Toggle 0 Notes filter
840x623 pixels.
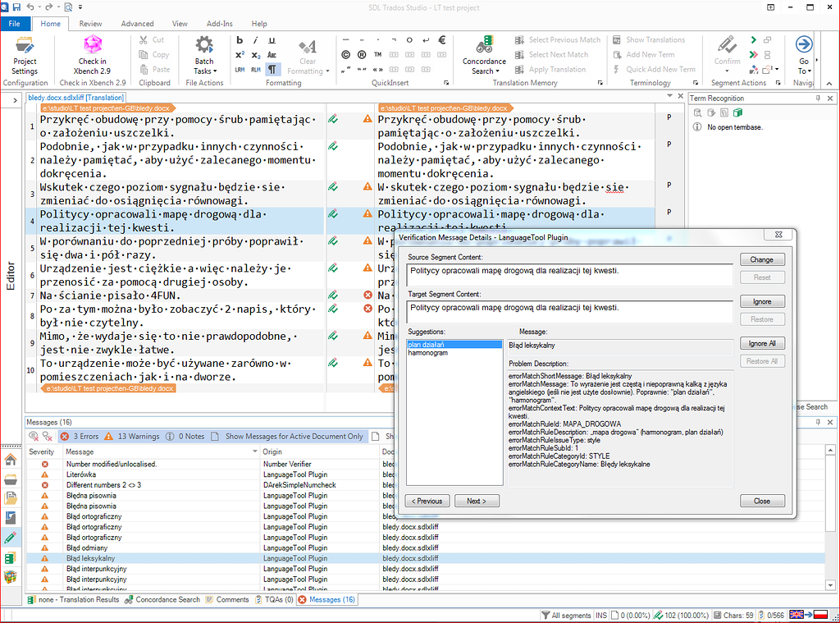pyautogui.click(x=185, y=437)
